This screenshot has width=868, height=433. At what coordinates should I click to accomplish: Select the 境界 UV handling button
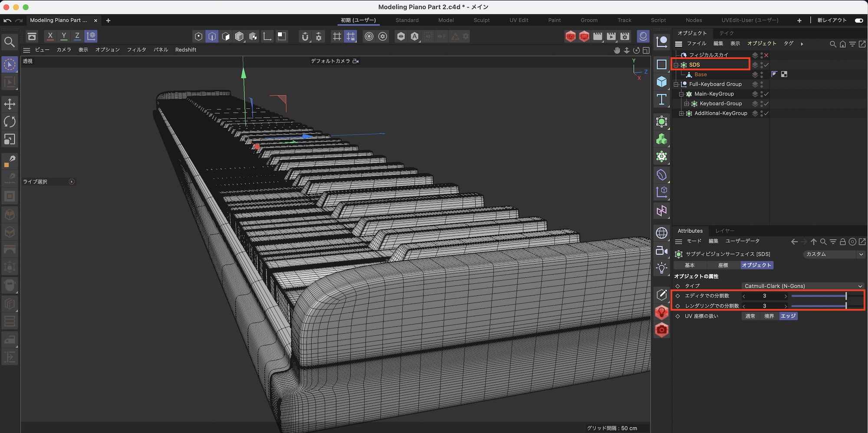click(769, 316)
